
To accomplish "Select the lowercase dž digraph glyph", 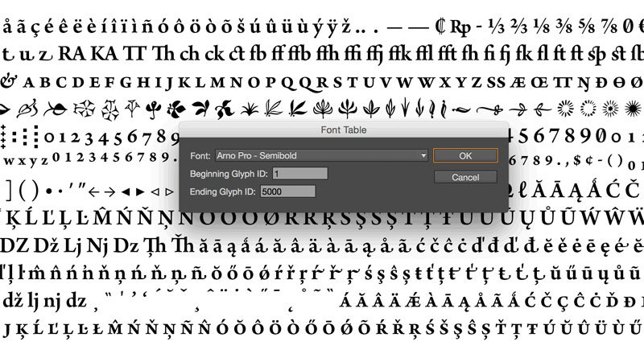I will [x=13, y=301].
